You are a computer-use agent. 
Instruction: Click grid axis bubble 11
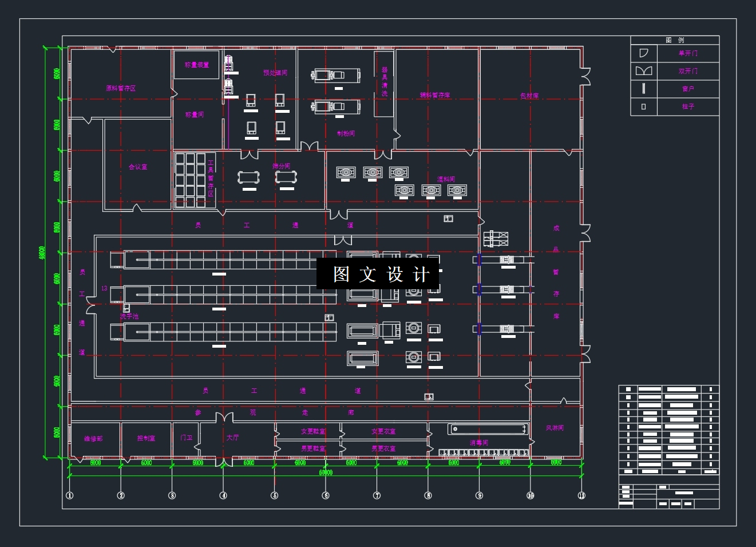click(x=582, y=495)
